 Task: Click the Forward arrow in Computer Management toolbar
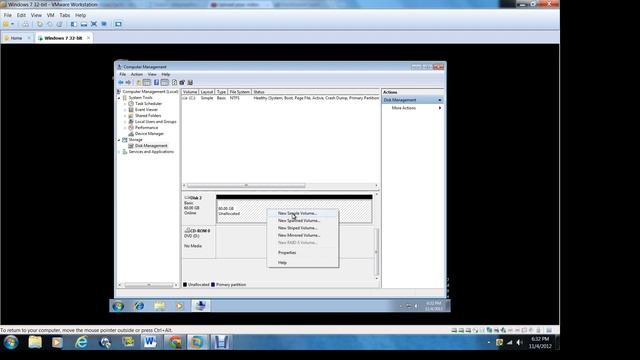(128, 82)
